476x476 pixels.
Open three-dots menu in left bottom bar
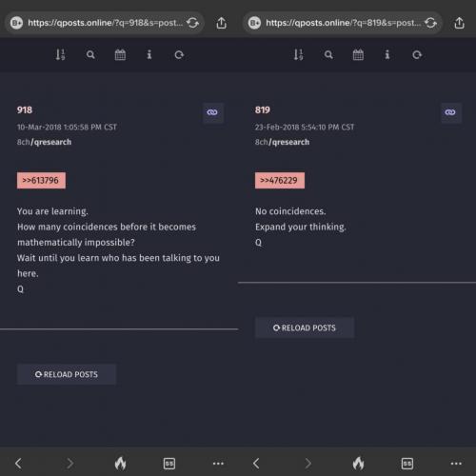point(218,464)
